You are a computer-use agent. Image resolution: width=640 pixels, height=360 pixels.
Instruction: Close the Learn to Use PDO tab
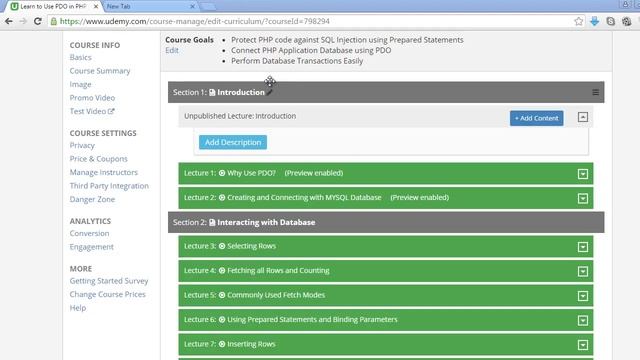click(x=96, y=7)
